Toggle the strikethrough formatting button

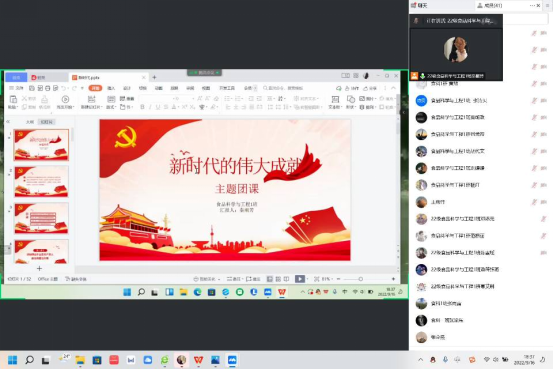pyautogui.click(x=166, y=107)
